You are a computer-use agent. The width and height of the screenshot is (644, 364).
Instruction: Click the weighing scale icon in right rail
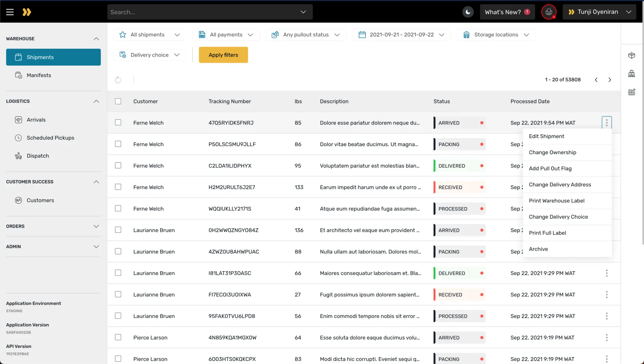pos(632,73)
